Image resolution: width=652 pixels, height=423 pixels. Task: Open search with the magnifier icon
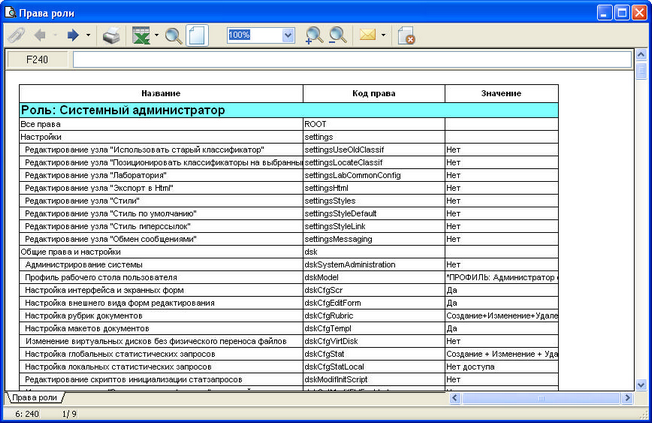pyautogui.click(x=173, y=36)
